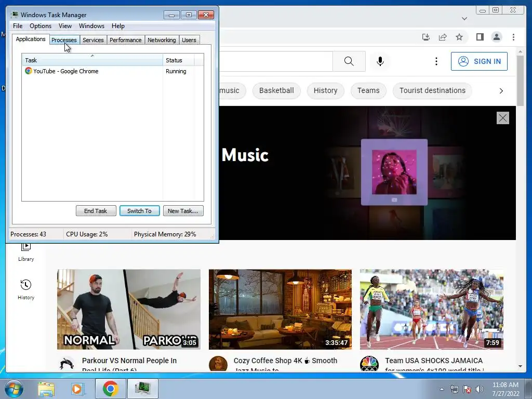Open Windows Explorer from the taskbar
This screenshot has width=532, height=399.
tap(46, 389)
